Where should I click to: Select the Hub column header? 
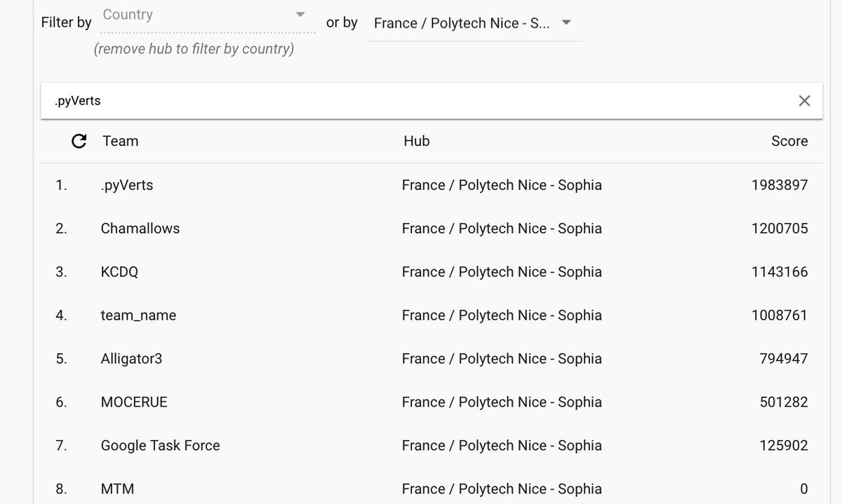tap(417, 141)
